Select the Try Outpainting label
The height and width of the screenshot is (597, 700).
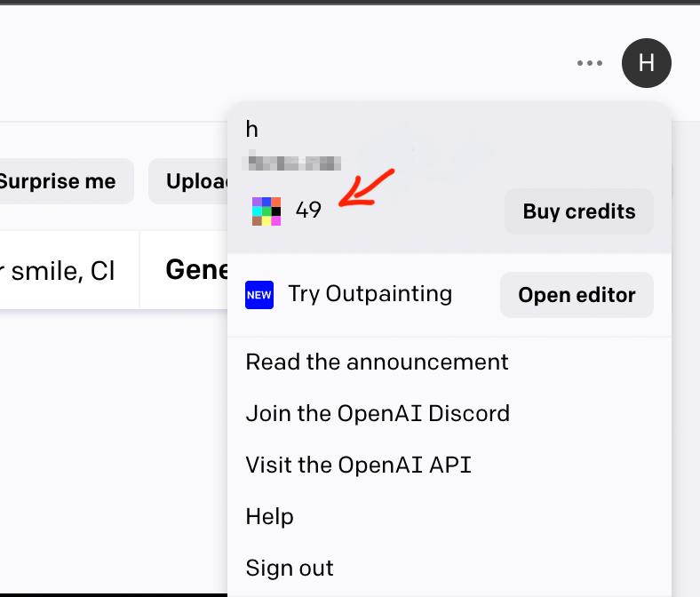click(x=370, y=294)
